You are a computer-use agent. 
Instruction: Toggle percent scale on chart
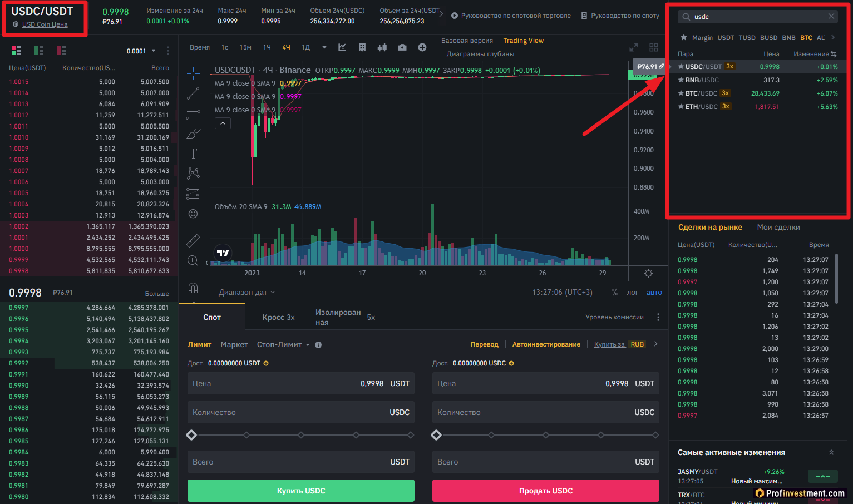614,292
